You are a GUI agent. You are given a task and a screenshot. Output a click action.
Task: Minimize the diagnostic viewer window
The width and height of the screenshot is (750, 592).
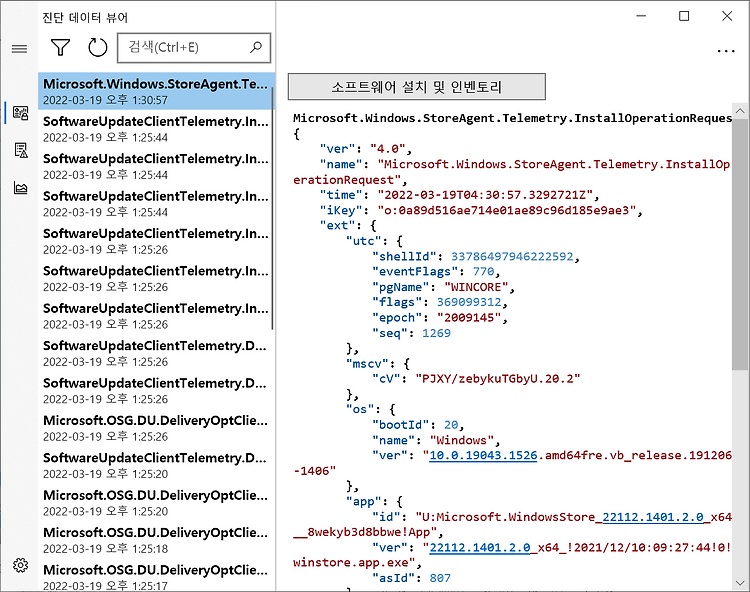pos(641,16)
